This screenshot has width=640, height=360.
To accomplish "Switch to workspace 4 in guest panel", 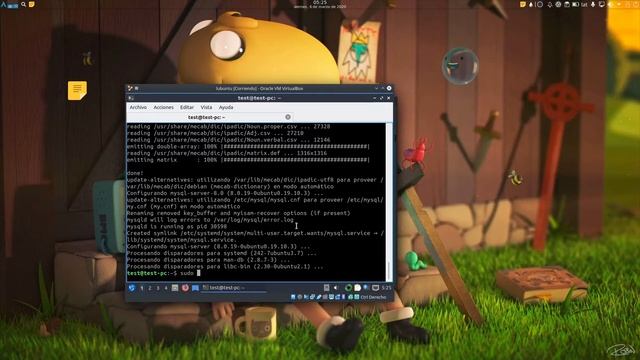I will [166, 288].
